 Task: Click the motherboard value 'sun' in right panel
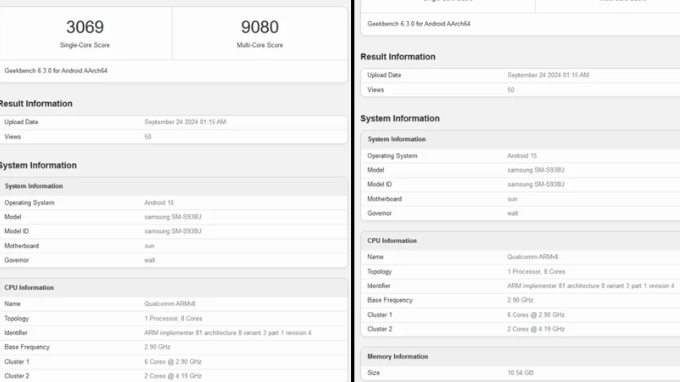click(x=513, y=199)
